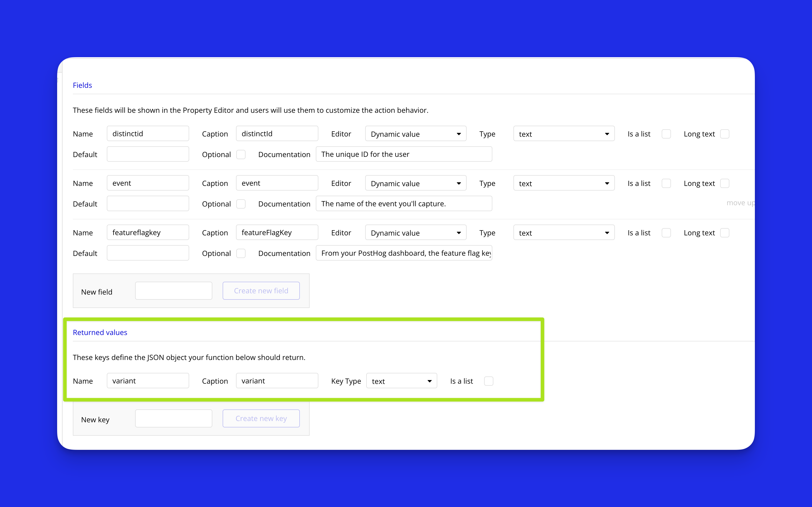Expand Key Type dropdown for variant
This screenshot has width=812, height=507.
pyautogui.click(x=401, y=381)
